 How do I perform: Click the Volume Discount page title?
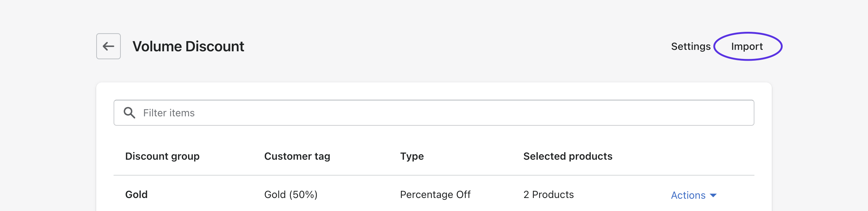[x=188, y=46]
